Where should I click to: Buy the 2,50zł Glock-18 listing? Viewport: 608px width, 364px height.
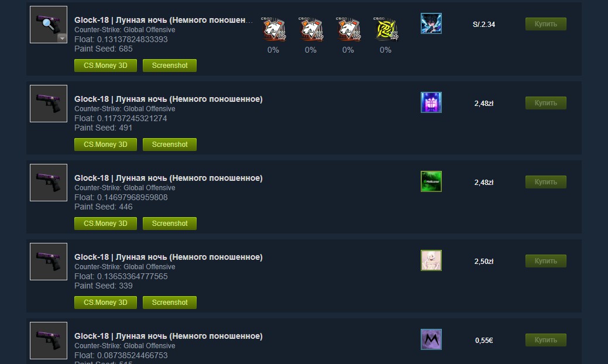click(545, 261)
